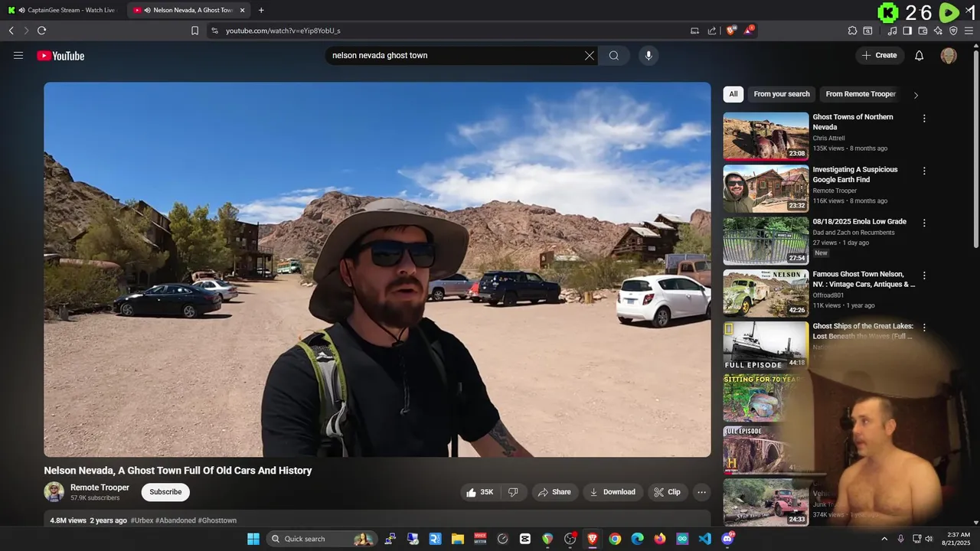Viewport: 980px width, 551px height.
Task: Start voice search with the microphone
Action: pyautogui.click(x=648, y=55)
